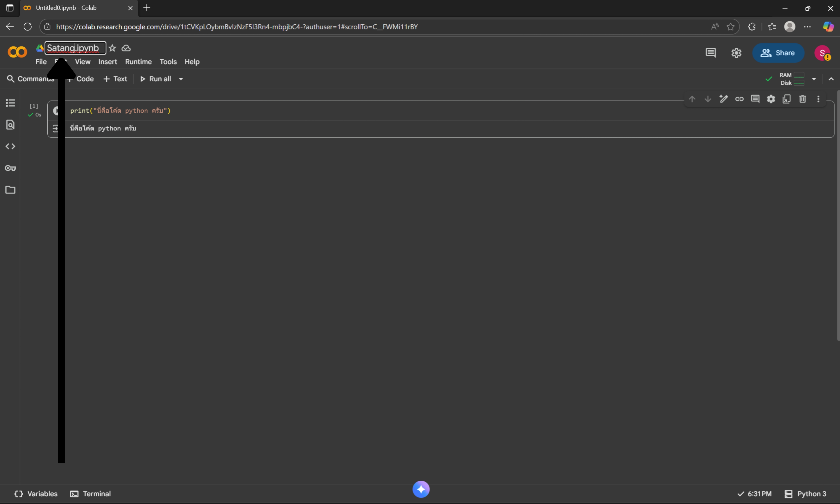This screenshot has height=504, width=840.
Task: Open cell settings gear icon
Action: click(771, 99)
